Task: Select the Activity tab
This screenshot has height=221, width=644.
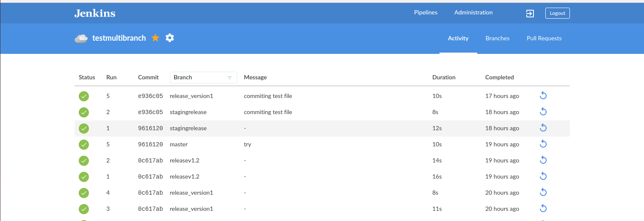Action: click(x=458, y=38)
